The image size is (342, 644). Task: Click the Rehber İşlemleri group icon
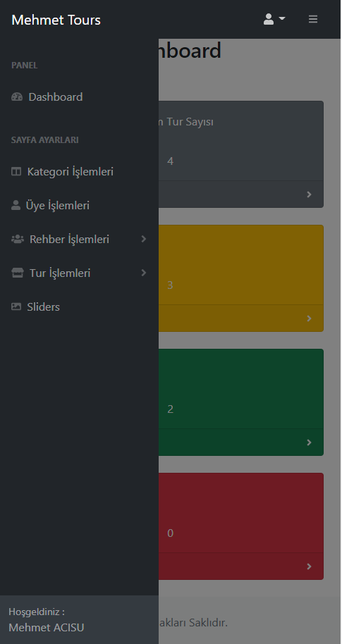coord(18,239)
